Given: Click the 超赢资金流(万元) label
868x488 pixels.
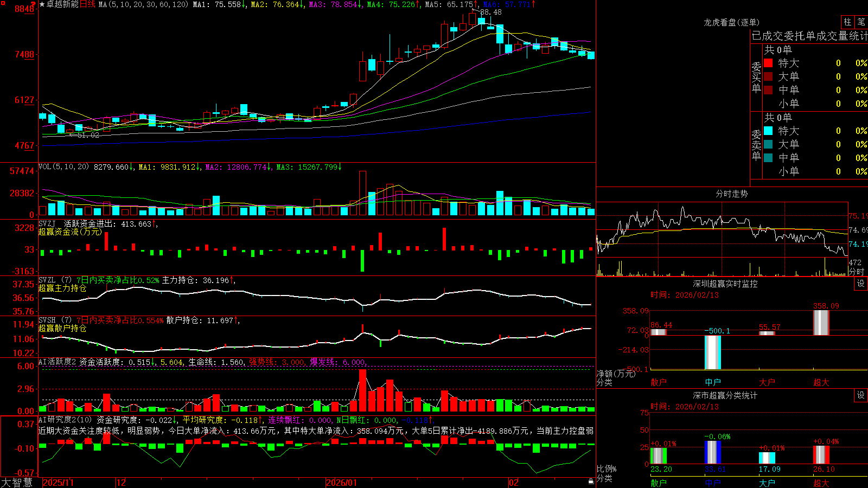Looking at the screenshot, I should click(70, 232).
